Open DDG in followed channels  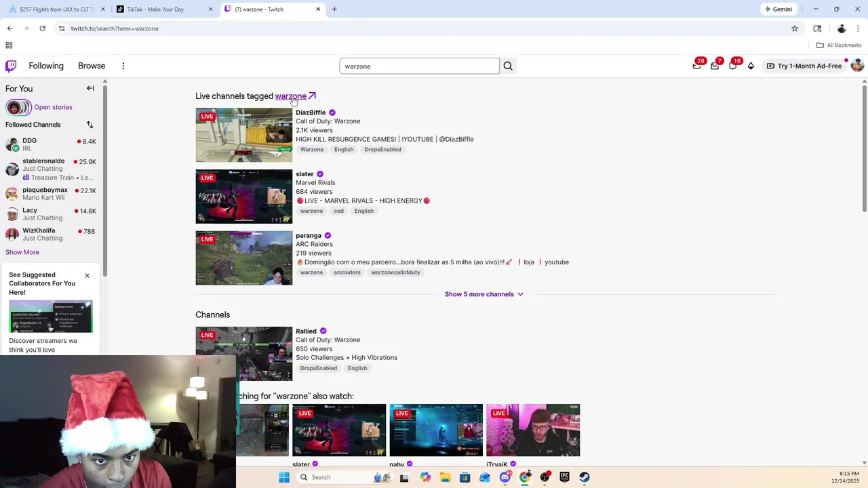coord(51,144)
